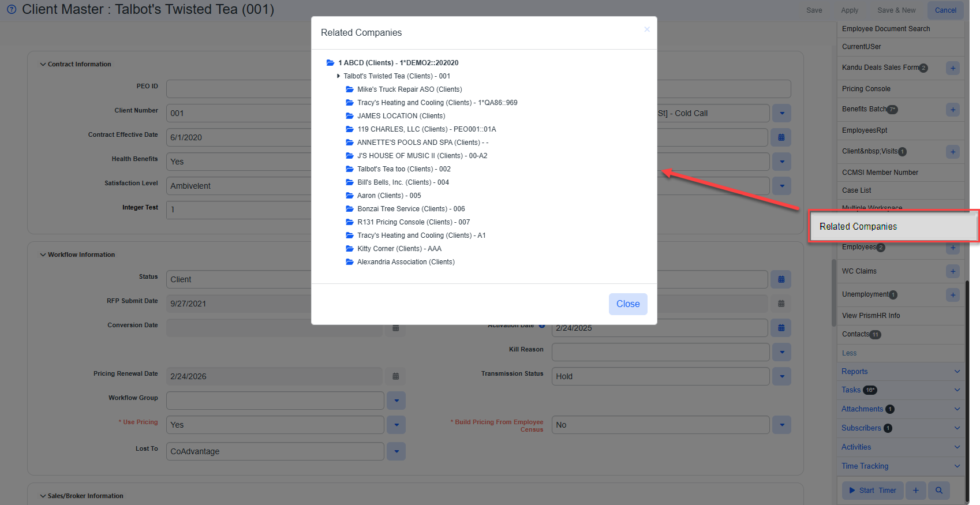Viewport: 980px width, 505px height.
Task: Open the Transmission Status dropdown
Action: 781,376
